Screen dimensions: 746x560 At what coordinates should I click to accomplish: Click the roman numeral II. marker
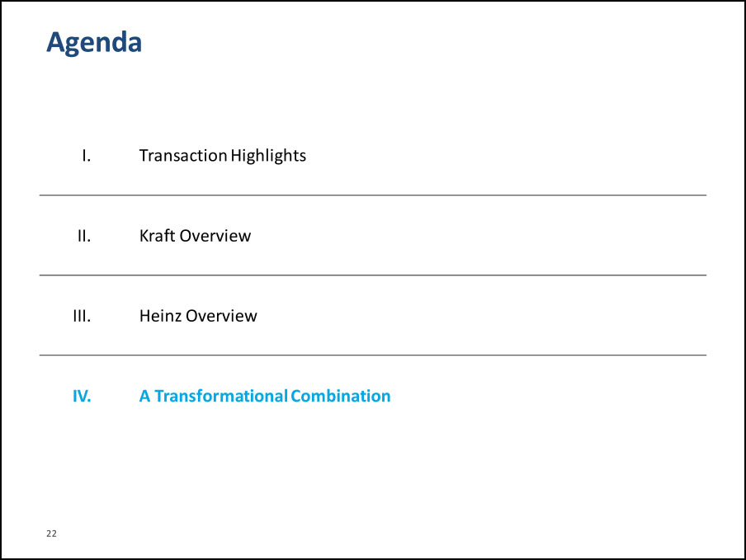tap(83, 236)
